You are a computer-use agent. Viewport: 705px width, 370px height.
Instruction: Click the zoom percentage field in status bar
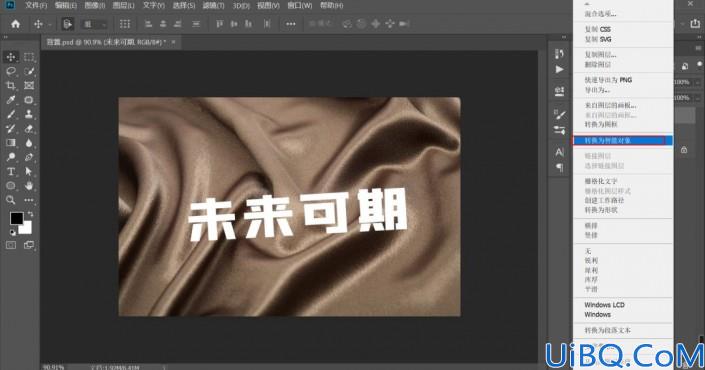pos(54,367)
